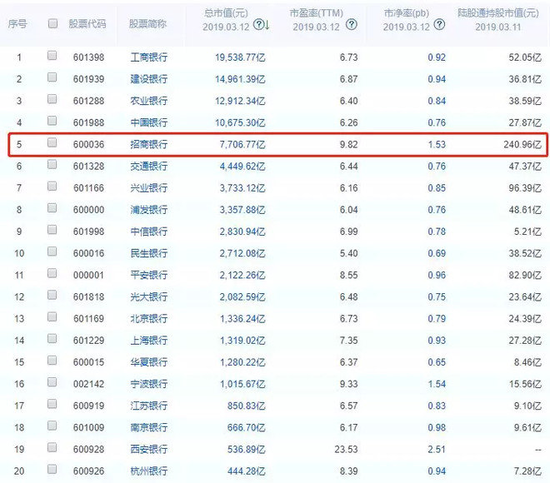Click holding value 82.90亿 for 平安银行

point(525,275)
